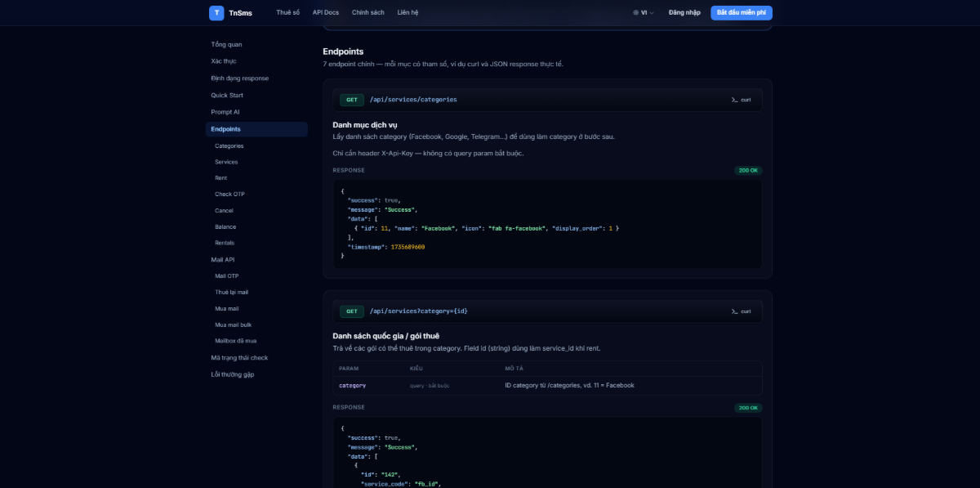Image resolution: width=980 pixels, height=488 pixels.
Task: Click the Danh mục dịch vụ heading
Action: pyautogui.click(x=365, y=125)
